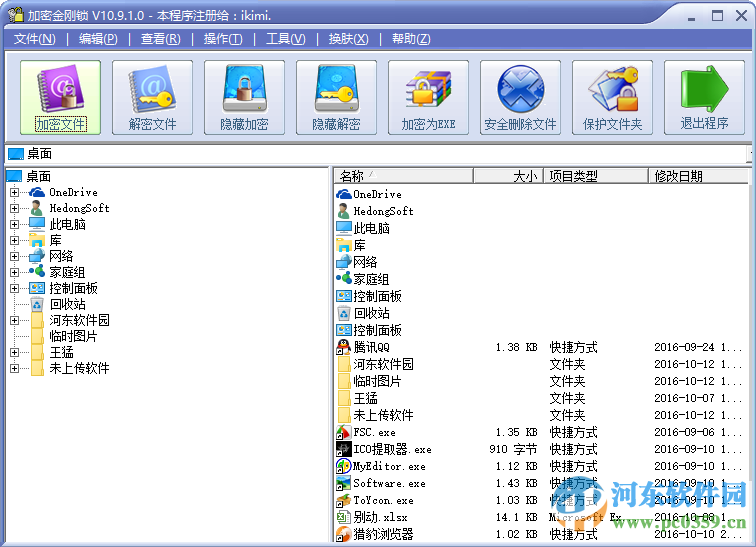This screenshot has width=756, height=547.
Task: Maximize the 加密金刚锁 window
Action: point(717,15)
